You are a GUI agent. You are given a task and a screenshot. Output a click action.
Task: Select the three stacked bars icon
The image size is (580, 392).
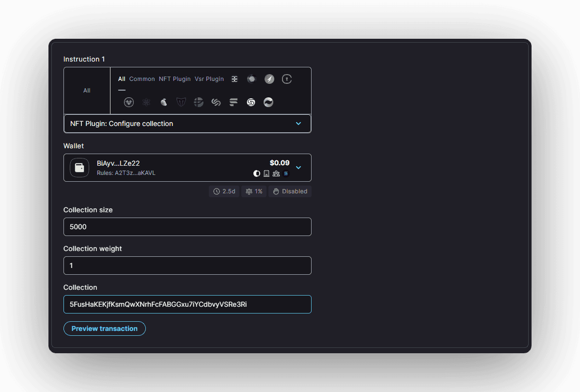click(x=234, y=102)
